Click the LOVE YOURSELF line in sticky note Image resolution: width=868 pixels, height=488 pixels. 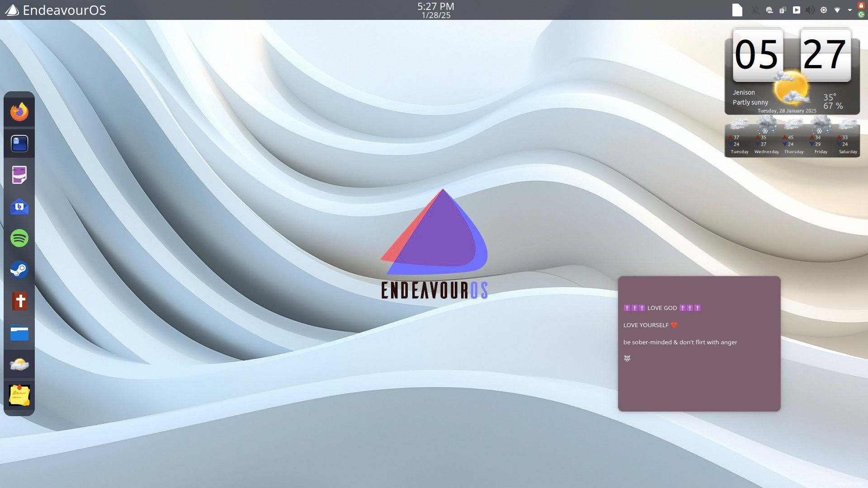(651, 325)
